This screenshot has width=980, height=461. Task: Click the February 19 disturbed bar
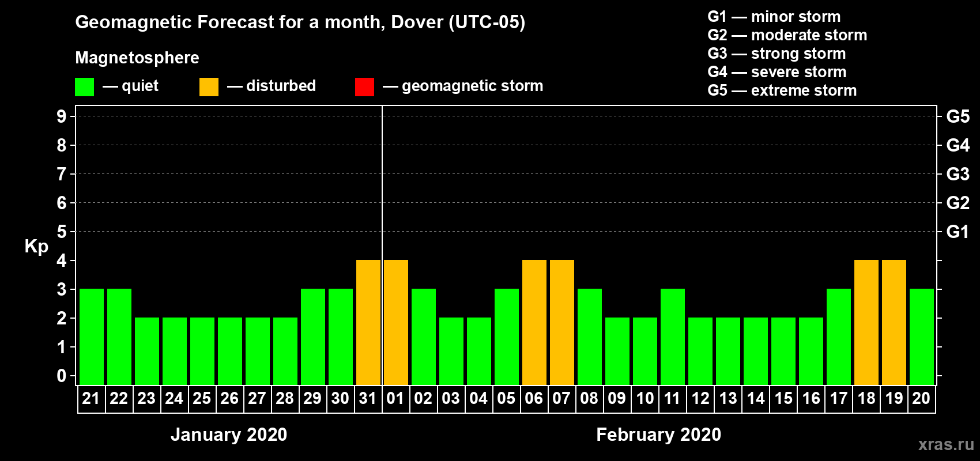894,322
